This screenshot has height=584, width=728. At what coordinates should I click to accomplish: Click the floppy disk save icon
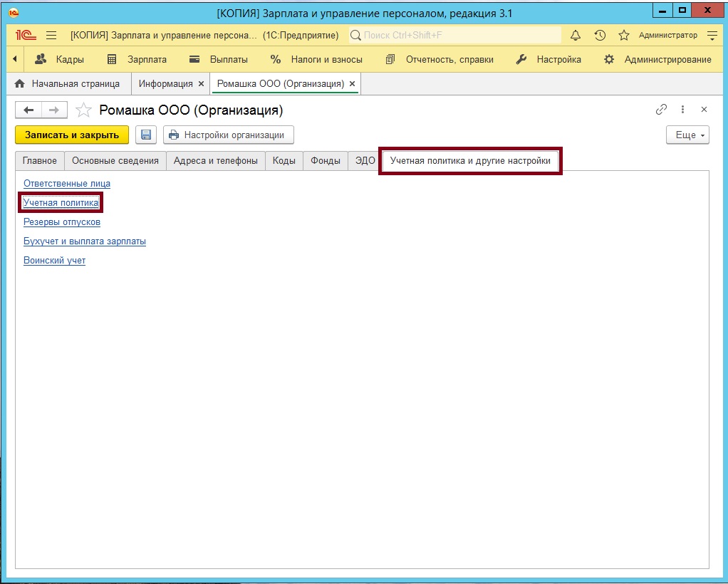click(x=146, y=135)
